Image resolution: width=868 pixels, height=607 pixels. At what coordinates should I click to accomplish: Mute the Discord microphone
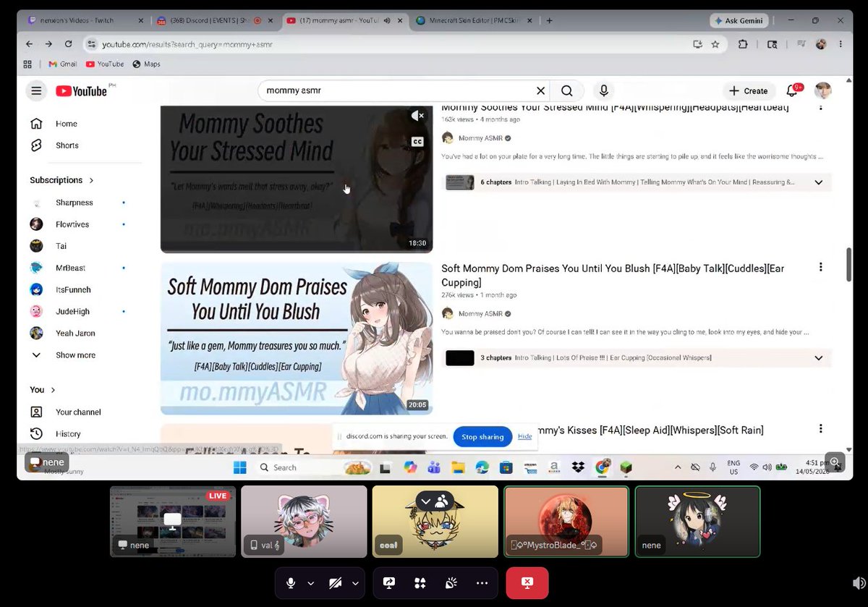[x=291, y=583]
